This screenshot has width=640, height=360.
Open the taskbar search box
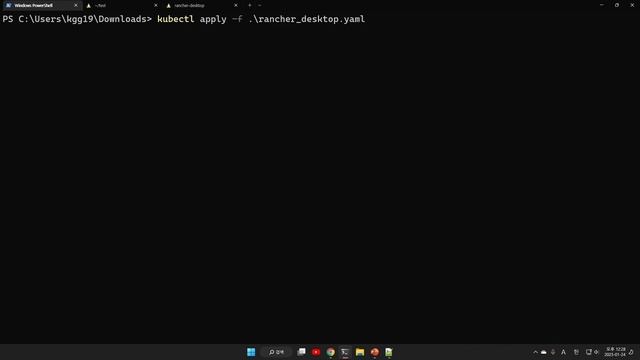pyautogui.click(x=277, y=352)
